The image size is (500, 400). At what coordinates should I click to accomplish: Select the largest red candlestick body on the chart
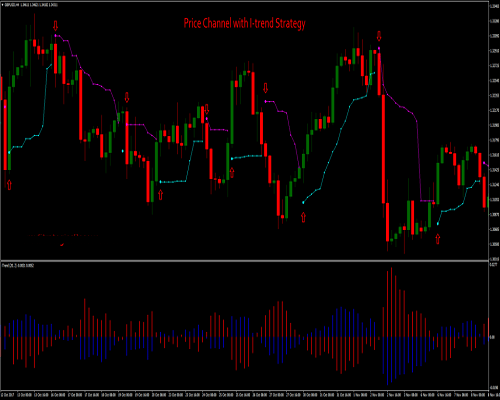[383, 149]
